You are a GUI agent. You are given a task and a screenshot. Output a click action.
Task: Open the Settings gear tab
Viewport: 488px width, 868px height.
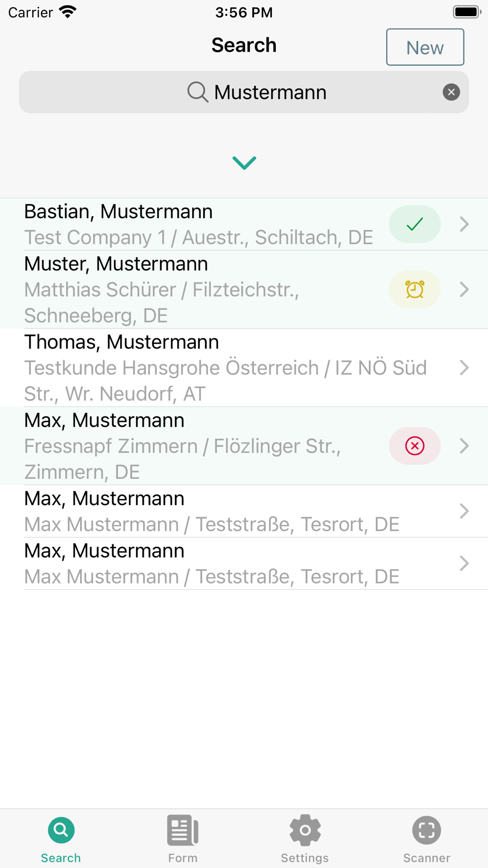point(305,839)
